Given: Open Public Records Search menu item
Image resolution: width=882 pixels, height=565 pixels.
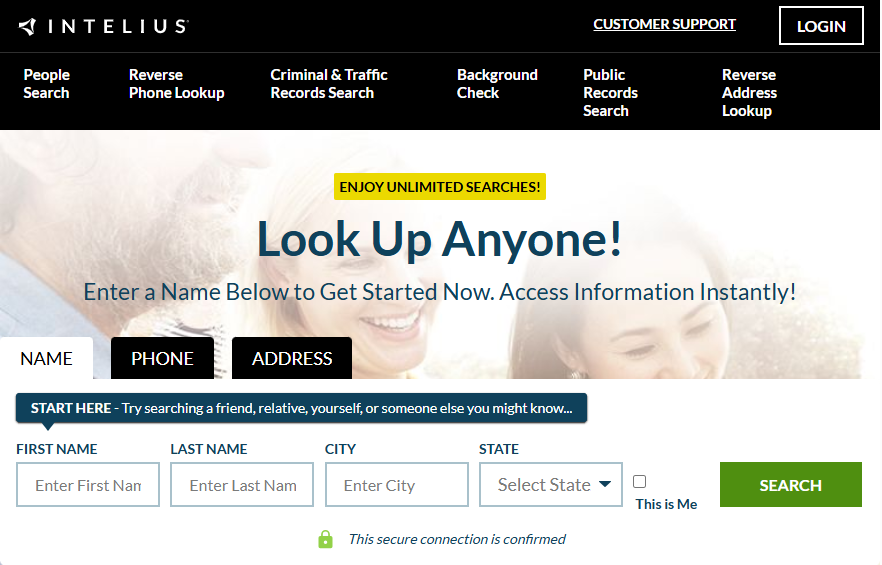Looking at the screenshot, I should point(610,93).
